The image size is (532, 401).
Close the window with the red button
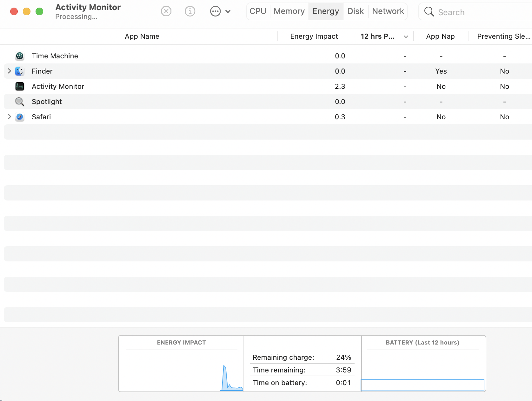pyautogui.click(x=14, y=12)
